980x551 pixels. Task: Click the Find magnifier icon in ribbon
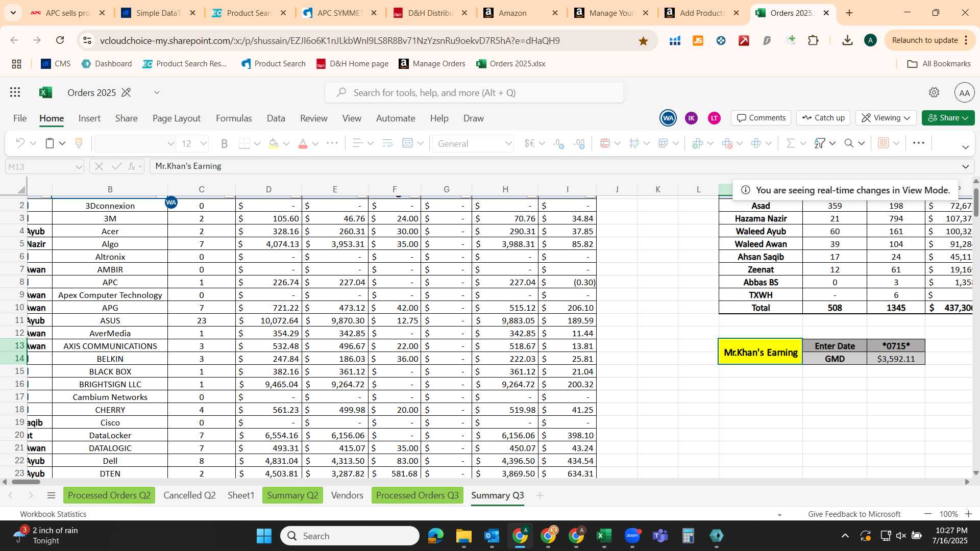(849, 143)
